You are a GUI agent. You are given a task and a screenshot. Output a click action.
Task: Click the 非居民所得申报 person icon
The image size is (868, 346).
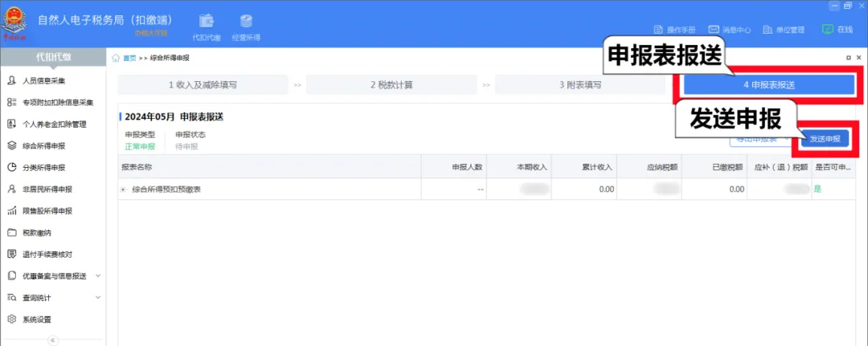pos(11,189)
